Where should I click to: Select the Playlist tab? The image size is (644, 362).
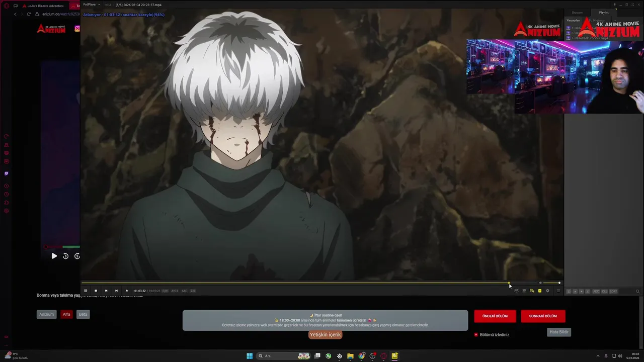(604, 13)
